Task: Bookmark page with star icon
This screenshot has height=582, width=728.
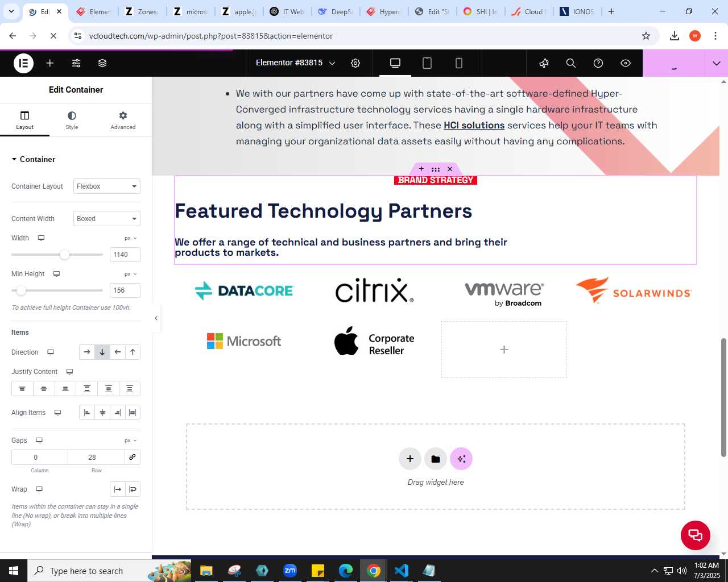Action: coord(646,36)
